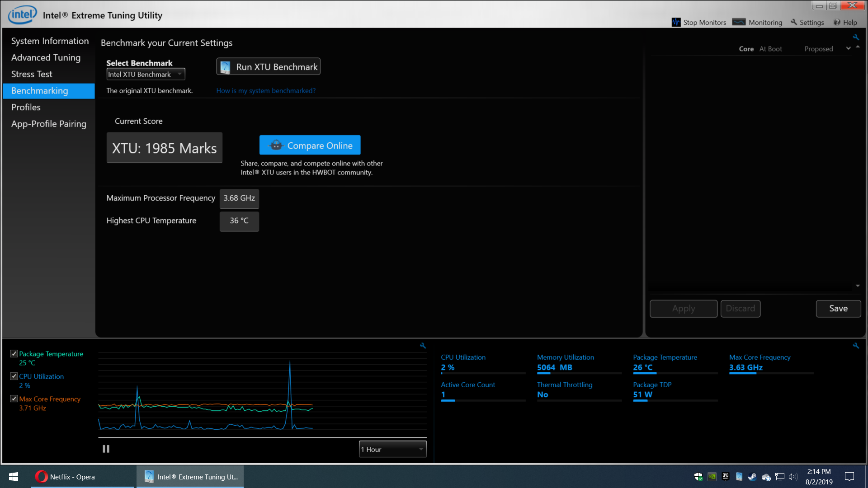The height and width of the screenshot is (488, 868).
Task: Open Settings from the top bar
Action: [x=807, y=22]
